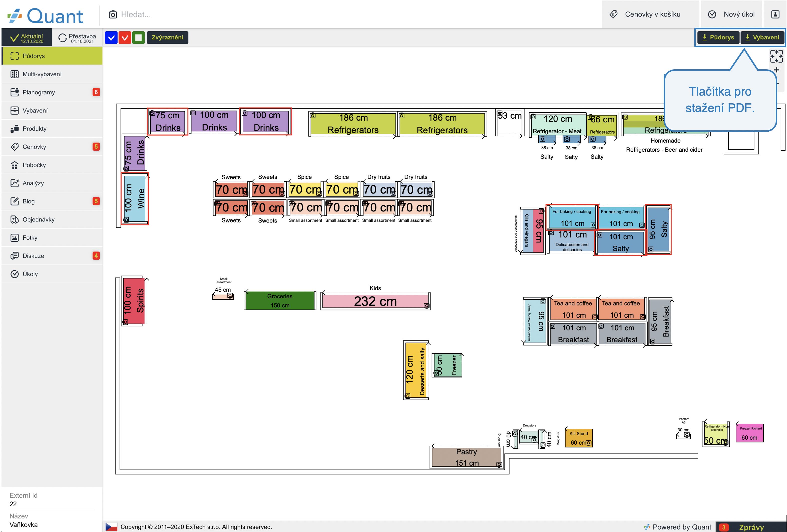Click camera icon on Kitl Stand
787x532 pixels.
[589, 443]
